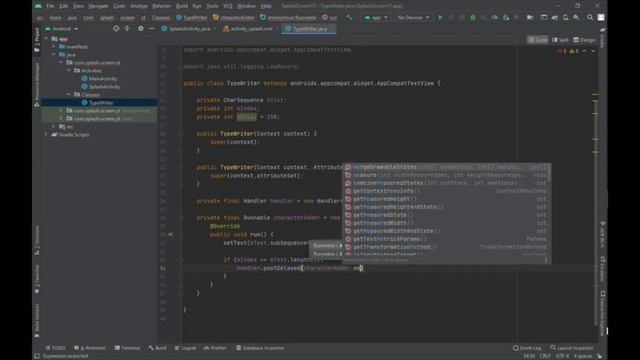
Task: Switch editor to Code view
Action: click(538, 40)
